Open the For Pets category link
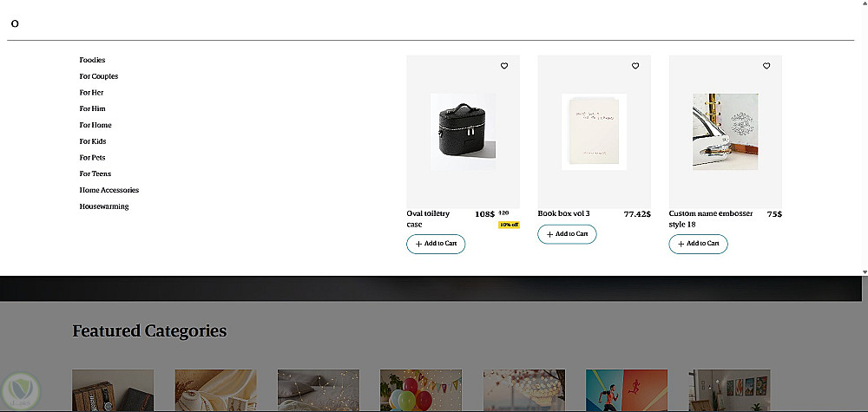Image resolution: width=868 pixels, height=412 pixels. 92,158
